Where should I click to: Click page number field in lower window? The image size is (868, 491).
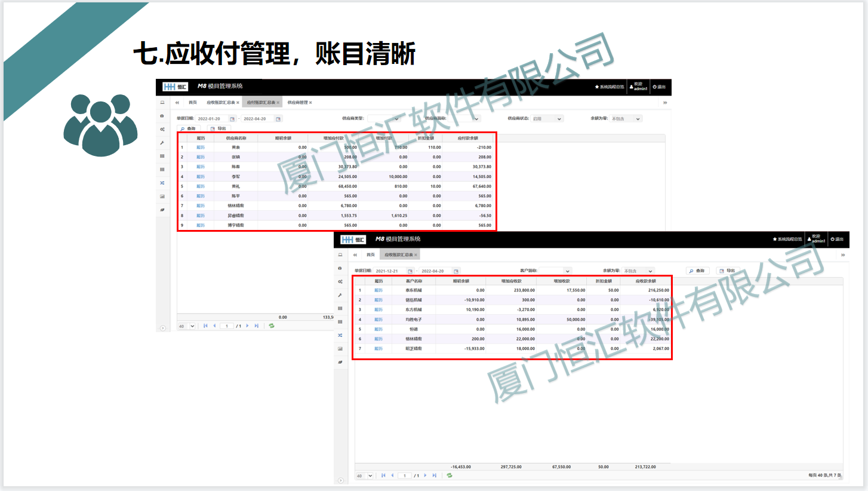(404, 475)
